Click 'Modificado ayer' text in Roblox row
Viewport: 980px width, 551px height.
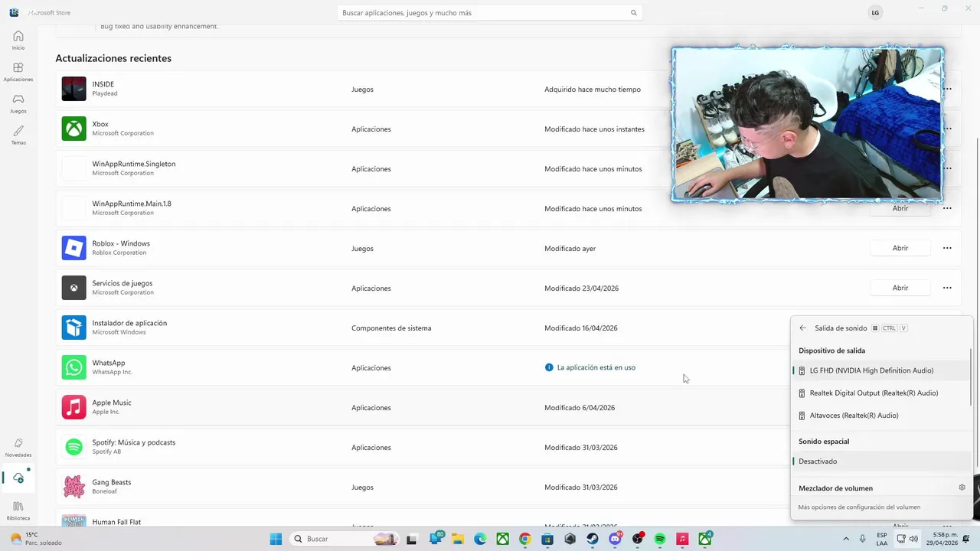(570, 248)
